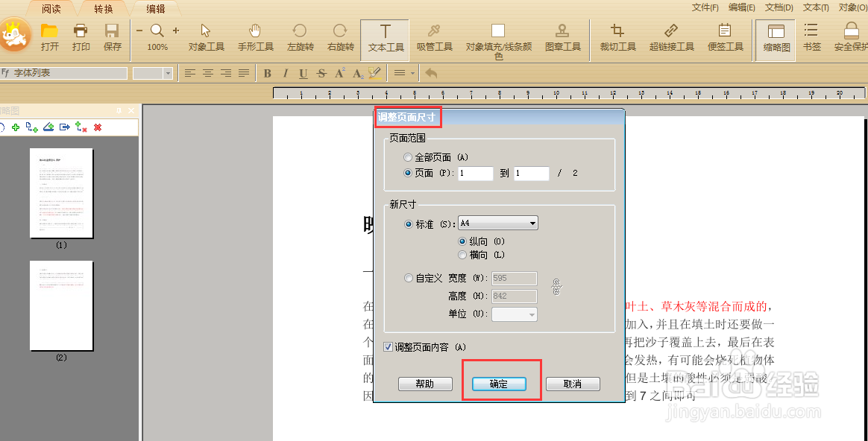Select the 吸管工具 eyedropper tool
Screen dimensions: 868x441
[x=434, y=36]
